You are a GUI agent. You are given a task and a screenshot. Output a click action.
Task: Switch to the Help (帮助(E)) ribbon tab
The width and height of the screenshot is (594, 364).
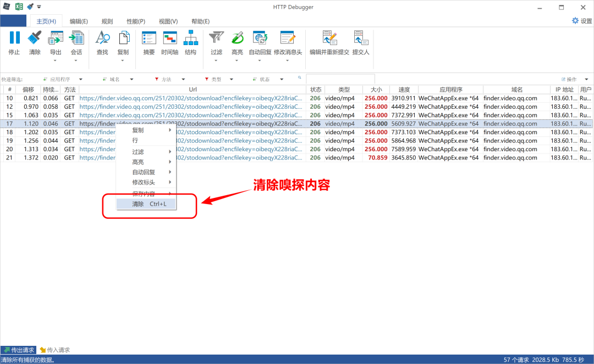(x=200, y=21)
